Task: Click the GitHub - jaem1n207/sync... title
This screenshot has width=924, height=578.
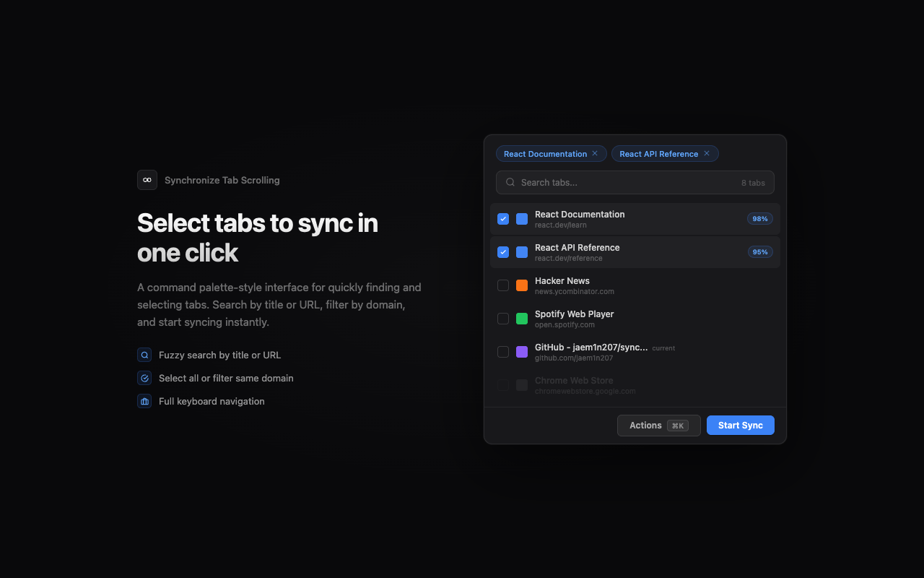Action: 591,347
